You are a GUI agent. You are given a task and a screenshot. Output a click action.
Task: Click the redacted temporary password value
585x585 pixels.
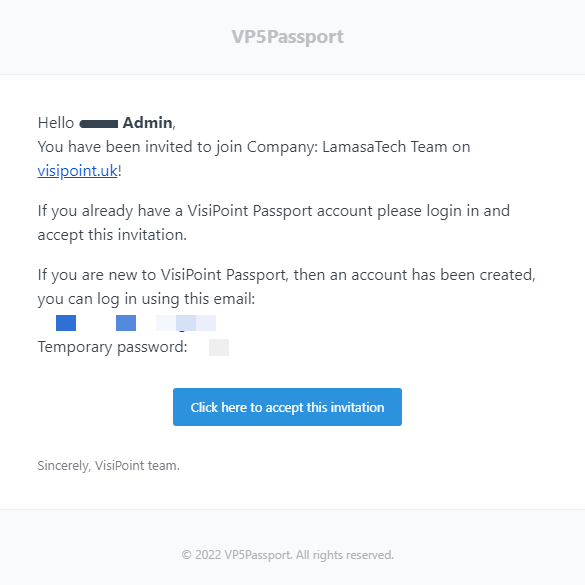219,347
